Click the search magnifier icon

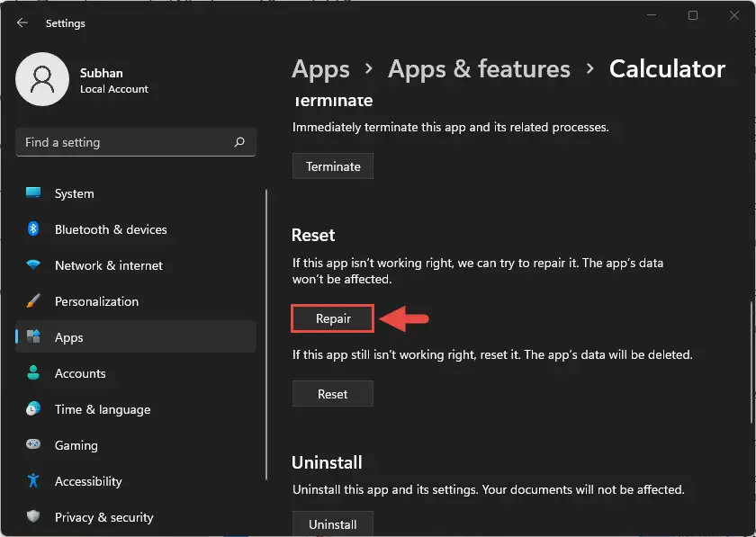point(239,142)
